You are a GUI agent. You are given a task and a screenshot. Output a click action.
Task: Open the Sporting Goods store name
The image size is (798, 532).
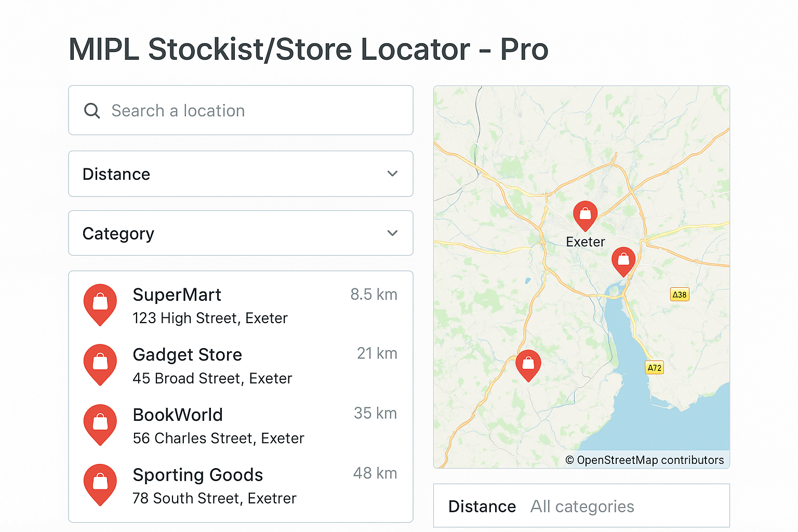[x=198, y=475]
